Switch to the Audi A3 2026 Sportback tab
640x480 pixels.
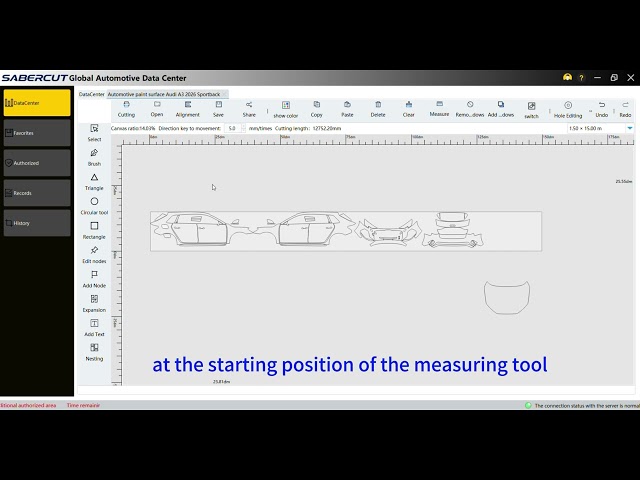pyautogui.click(x=164, y=94)
